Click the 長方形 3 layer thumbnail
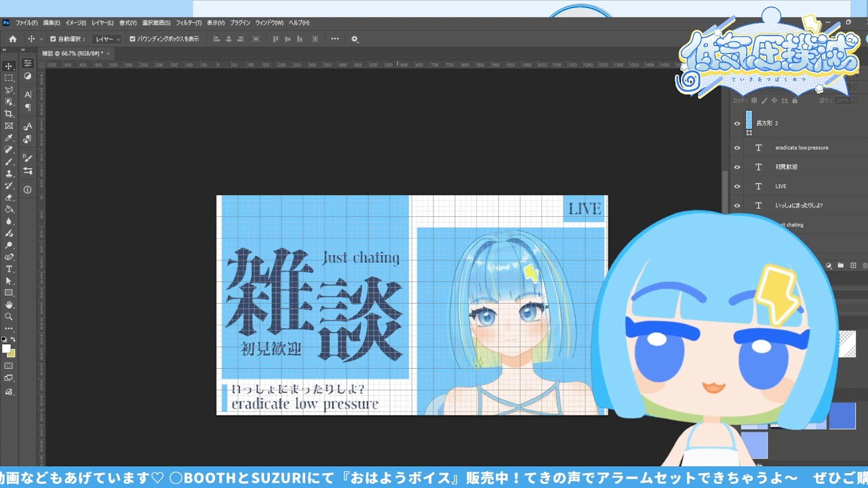The image size is (868, 488). point(749,121)
